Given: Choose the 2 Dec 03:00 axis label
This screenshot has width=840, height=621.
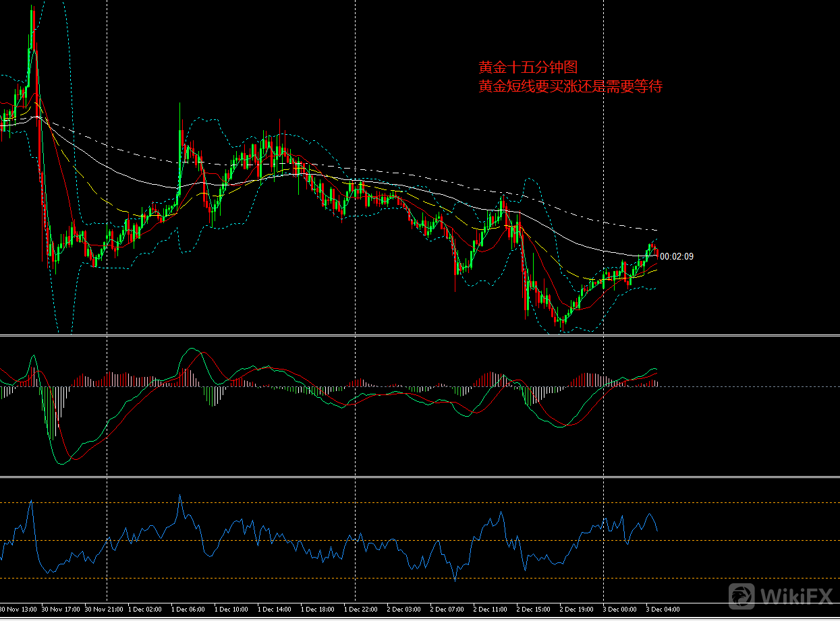Looking at the screenshot, I should click(404, 610).
